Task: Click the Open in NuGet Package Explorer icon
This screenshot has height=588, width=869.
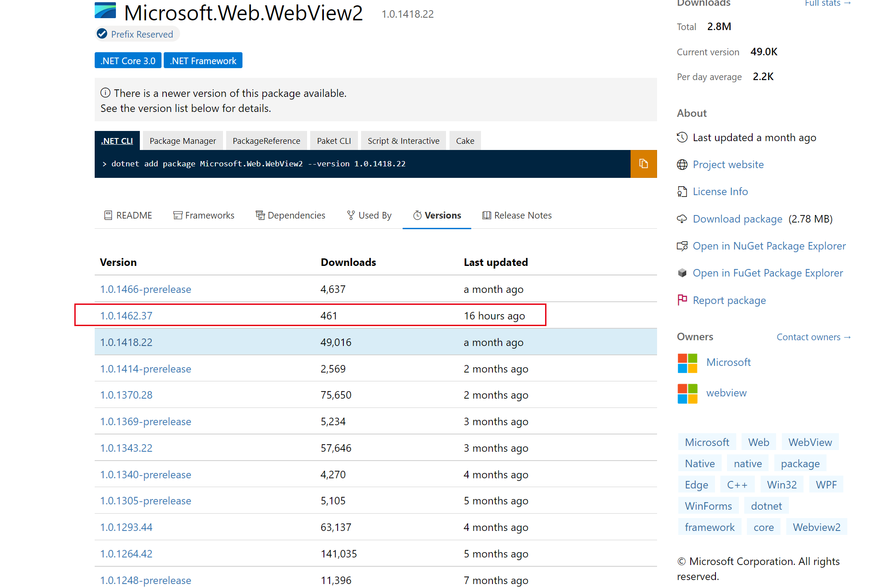Action: (x=683, y=246)
